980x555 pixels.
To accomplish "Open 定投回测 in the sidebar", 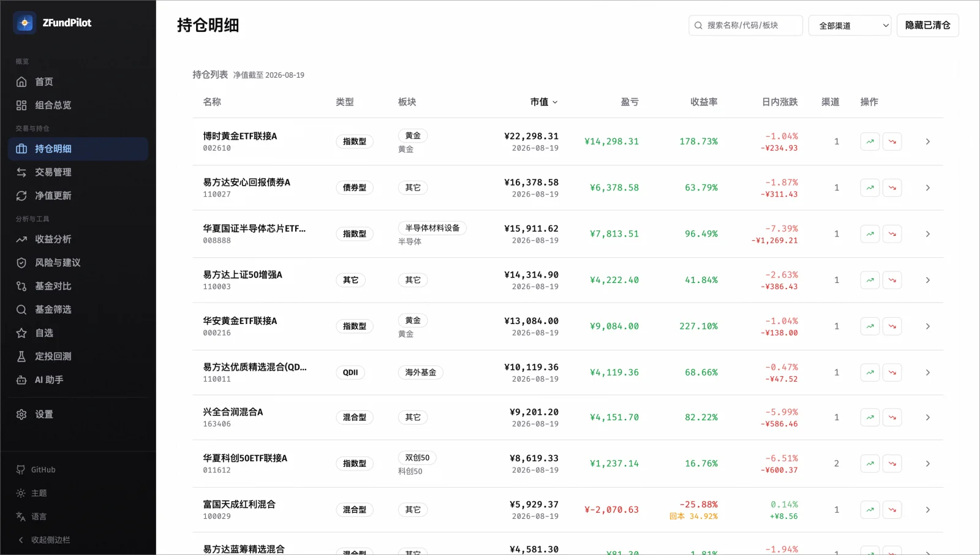I will (x=78, y=356).
